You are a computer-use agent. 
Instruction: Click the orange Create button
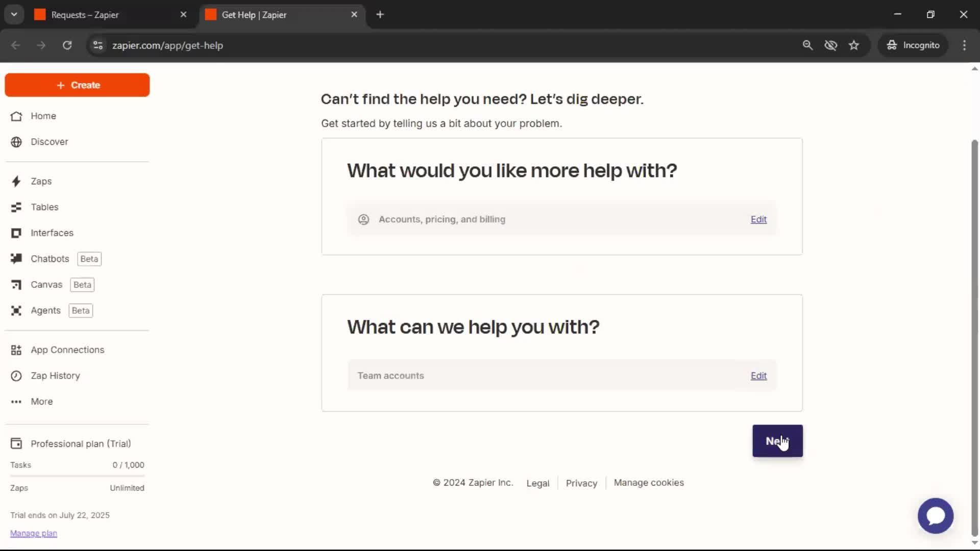pyautogui.click(x=77, y=85)
